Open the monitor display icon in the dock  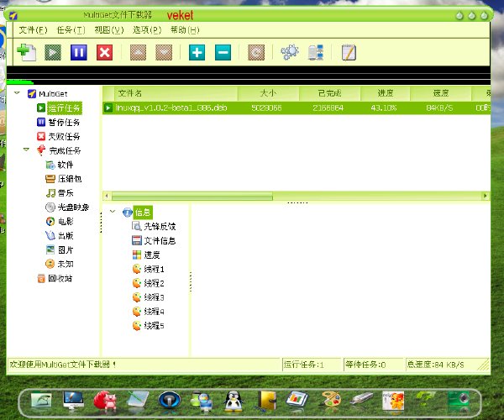pos(73,400)
